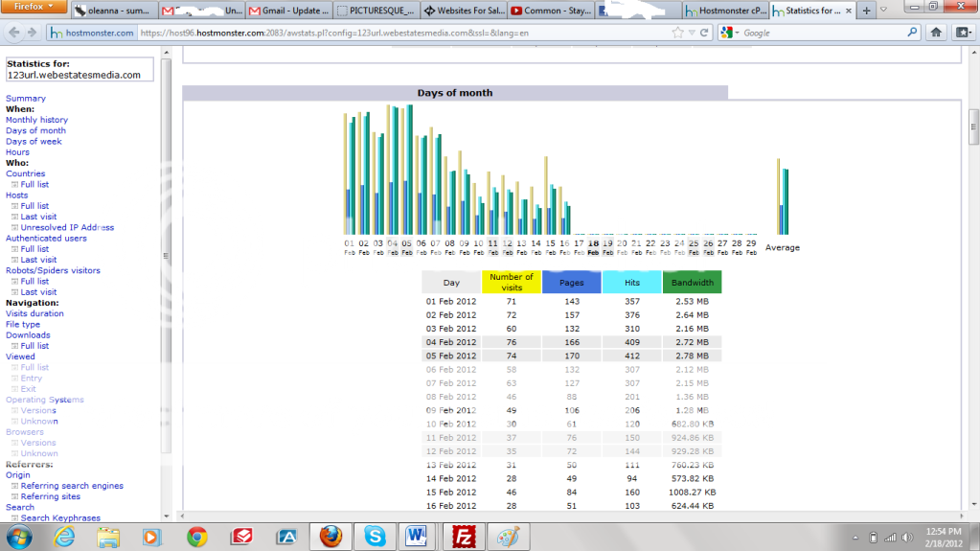Switch to Gmail - Update tab
980x551 pixels.
[288, 11]
